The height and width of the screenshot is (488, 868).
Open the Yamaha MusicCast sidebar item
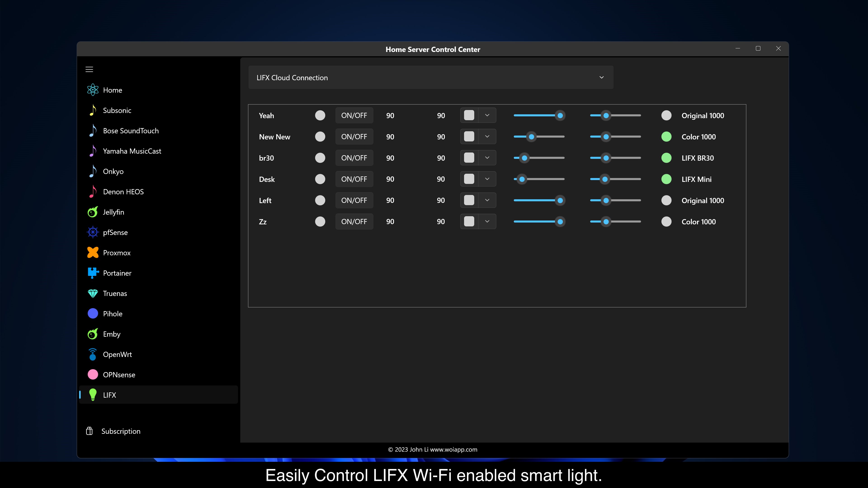point(132,151)
